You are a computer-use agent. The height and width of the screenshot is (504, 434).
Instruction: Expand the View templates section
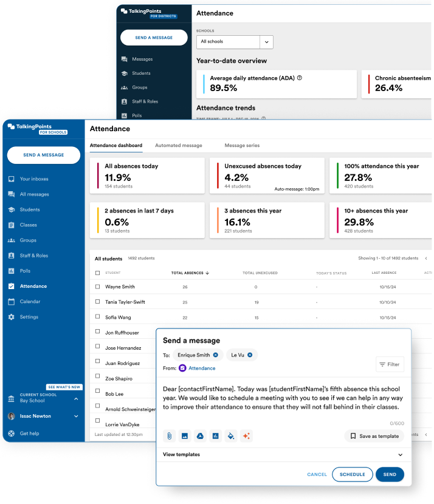tap(400, 455)
